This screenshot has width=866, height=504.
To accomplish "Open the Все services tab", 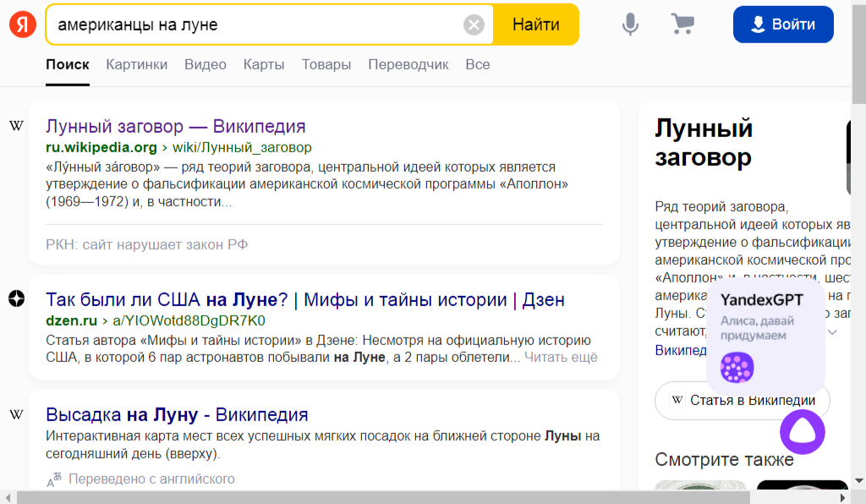I will click(x=478, y=64).
